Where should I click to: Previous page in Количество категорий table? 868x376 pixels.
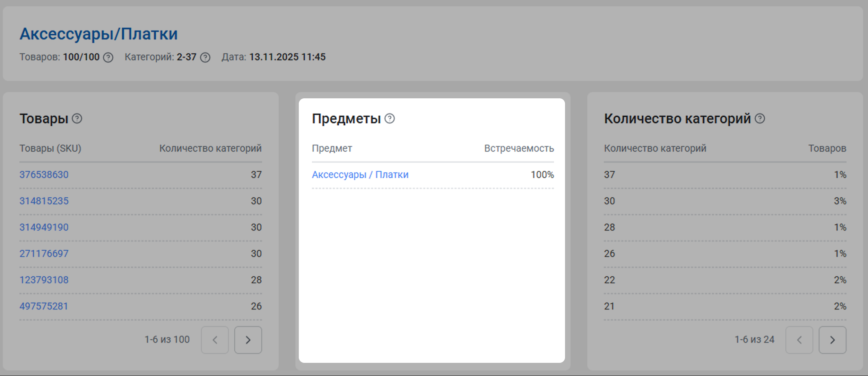(799, 340)
